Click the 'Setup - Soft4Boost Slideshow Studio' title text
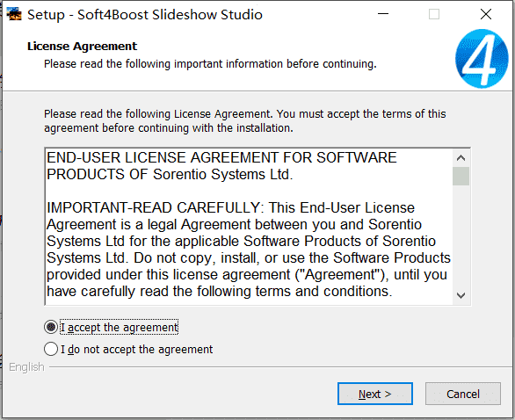 click(x=145, y=15)
